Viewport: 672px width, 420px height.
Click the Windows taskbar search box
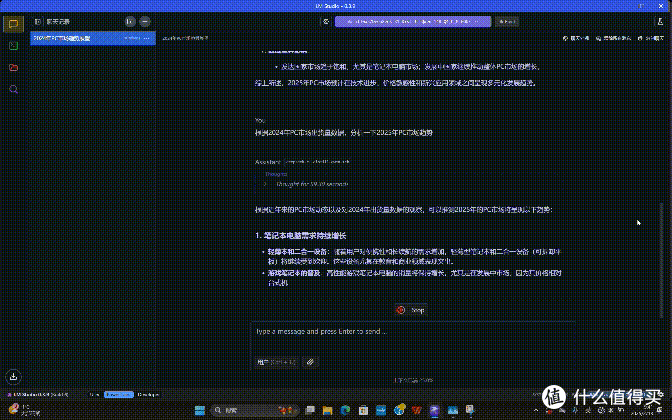(x=255, y=410)
